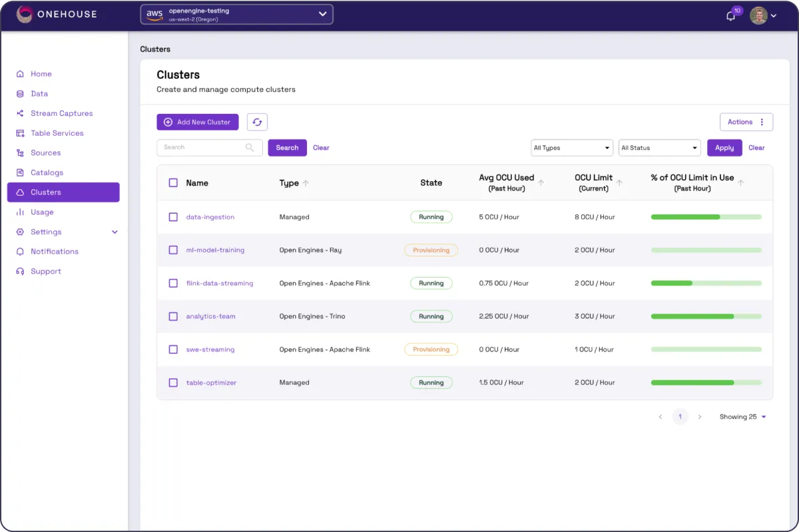Click the data-ingestion OCU usage bar
The height and width of the screenshot is (532, 799).
point(706,217)
